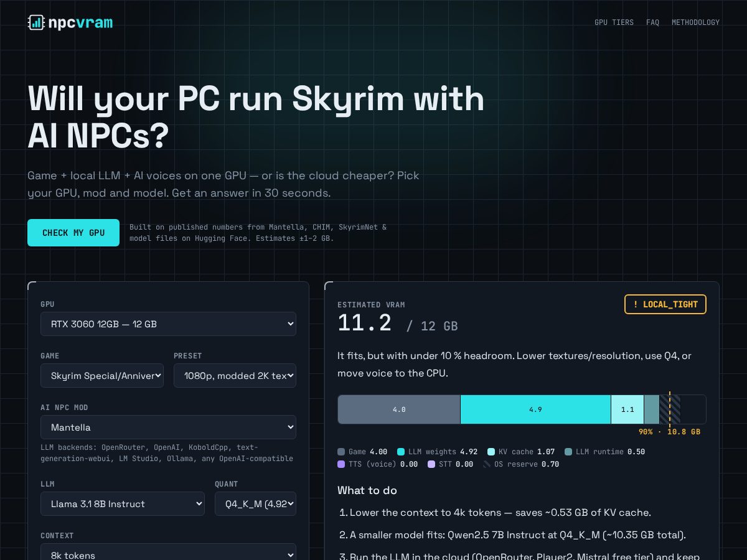The height and width of the screenshot is (560, 747).
Task: Open the Game dropdown with Skyrim Special/Anniversary
Action: 102,376
